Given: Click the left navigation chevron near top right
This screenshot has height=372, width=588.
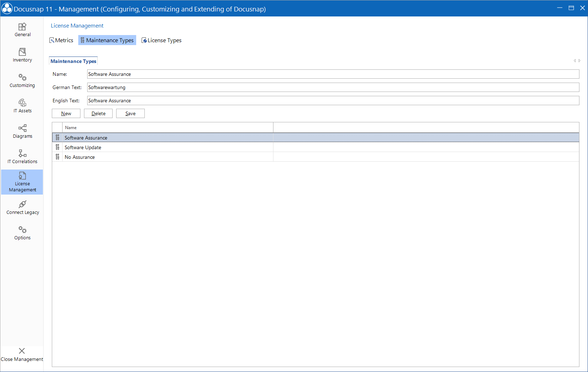Looking at the screenshot, I should pyautogui.click(x=574, y=61).
